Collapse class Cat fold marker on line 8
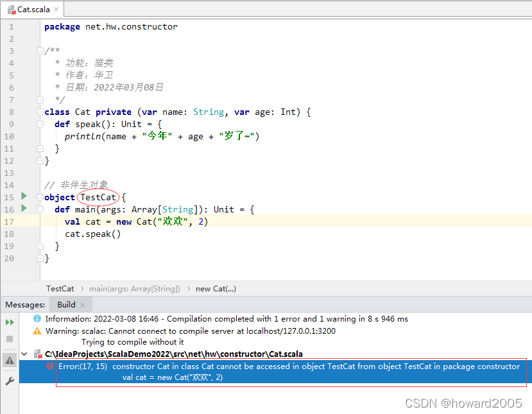 click(x=40, y=112)
